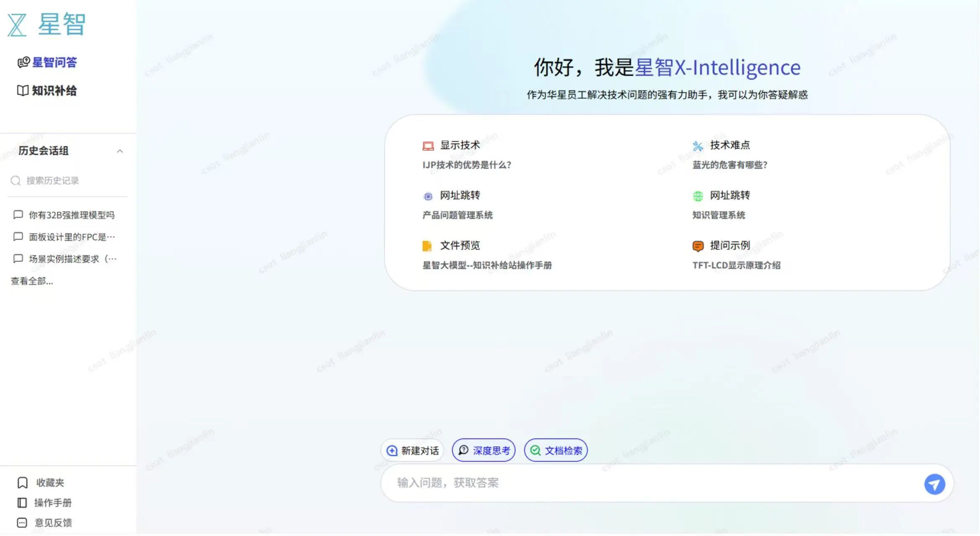Click the orange 提问示例 chat icon

[698, 246]
